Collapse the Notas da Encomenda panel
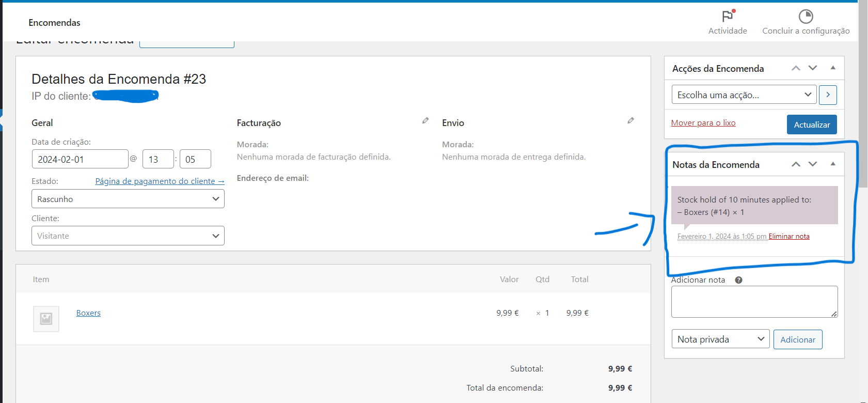This screenshot has width=868, height=403. click(x=833, y=164)
